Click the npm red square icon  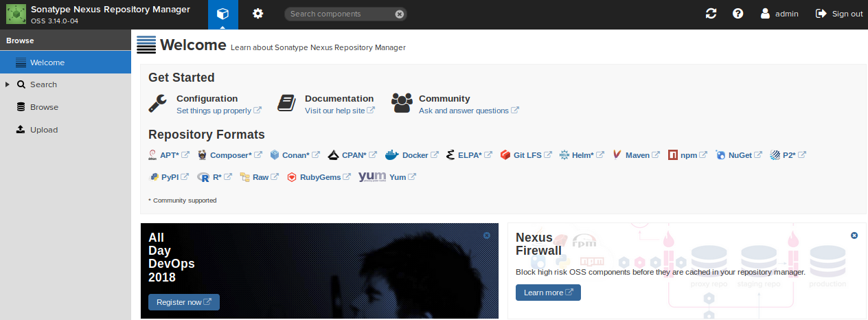pos(673,155)
